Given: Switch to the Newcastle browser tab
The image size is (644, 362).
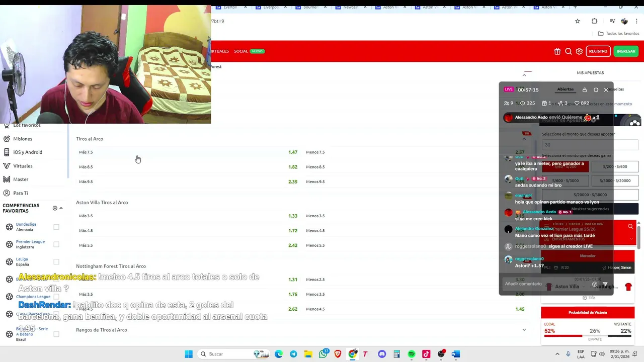Looking at the screenshot, I should point(351,7).
